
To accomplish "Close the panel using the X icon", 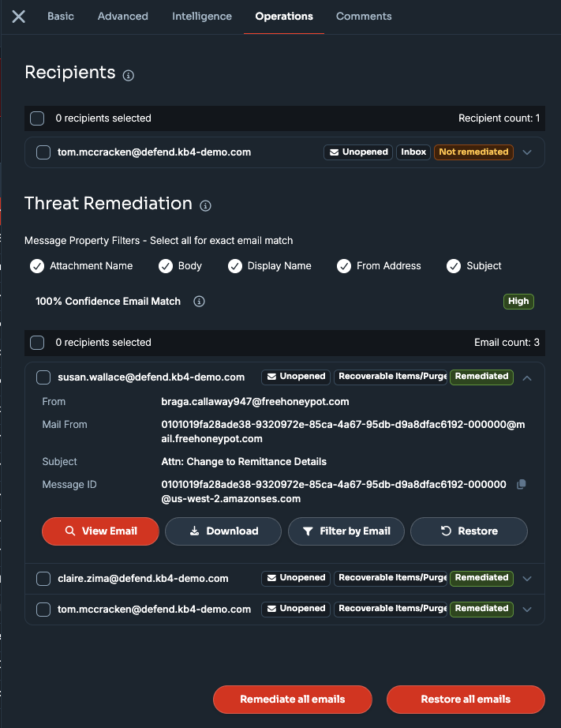I will click(19, 17).
